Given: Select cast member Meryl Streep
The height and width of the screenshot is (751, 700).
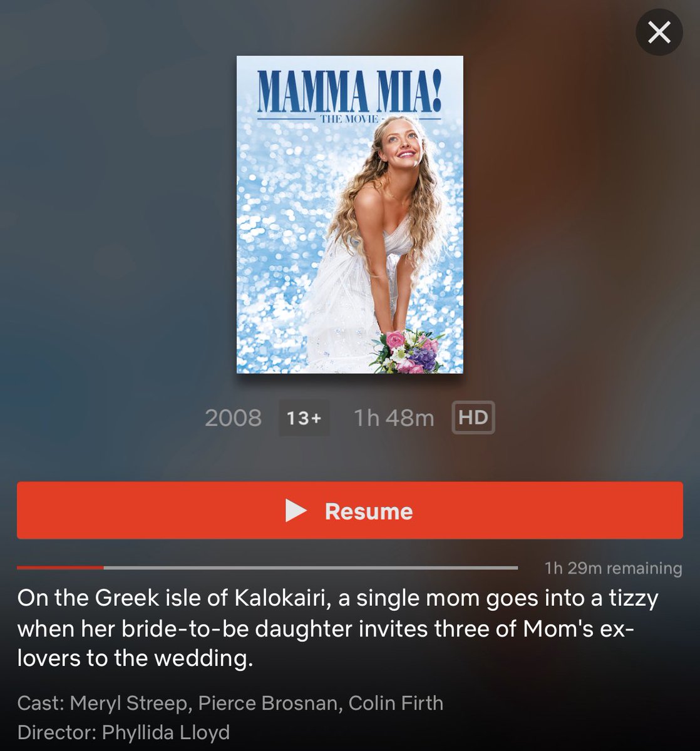Looking at the screenshot, I should [128, 703].
